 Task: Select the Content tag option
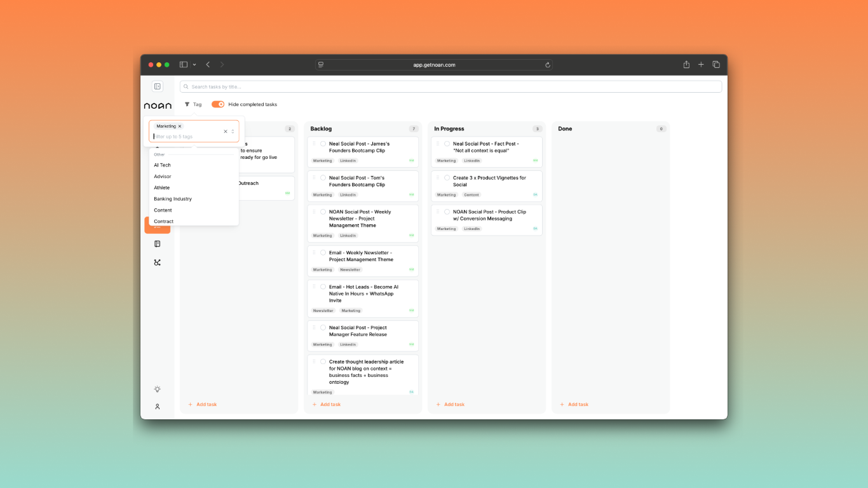coord(194,210)
